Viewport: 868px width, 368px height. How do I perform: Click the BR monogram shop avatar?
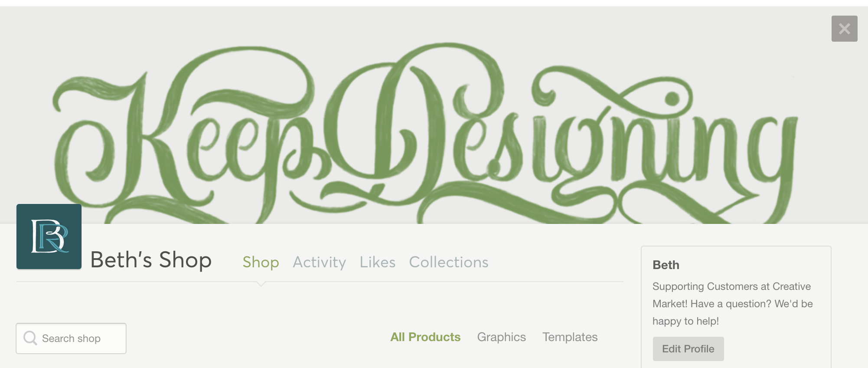coord(49,237)
